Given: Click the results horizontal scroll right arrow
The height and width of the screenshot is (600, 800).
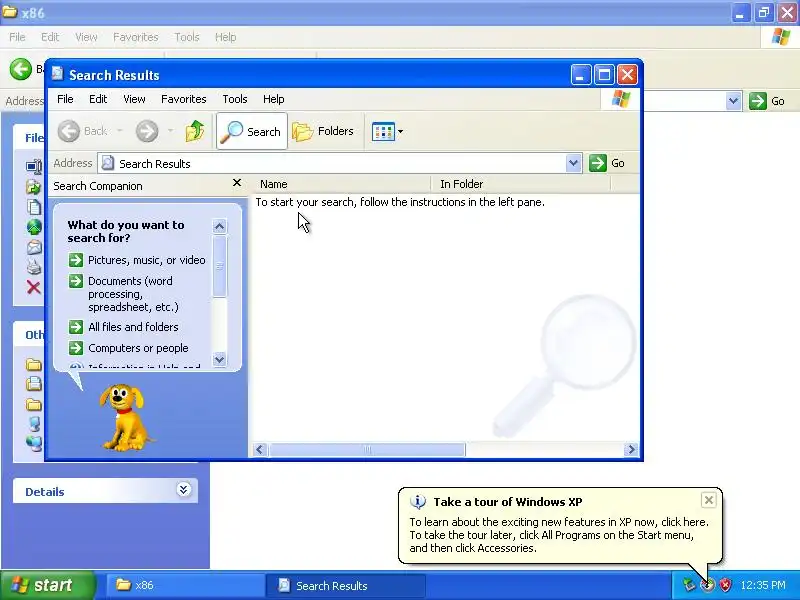Looking at the screenshot, I should click(631, 449).
